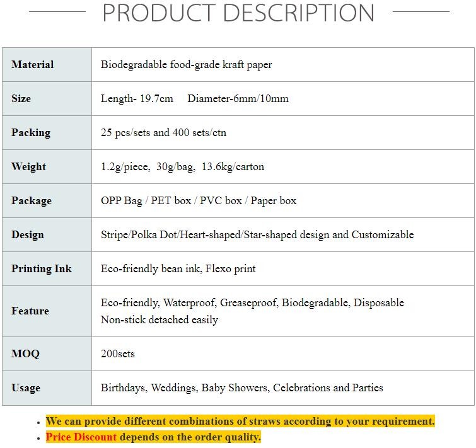
Task: Click the Size row label
Action: click(x=21, y=98)
